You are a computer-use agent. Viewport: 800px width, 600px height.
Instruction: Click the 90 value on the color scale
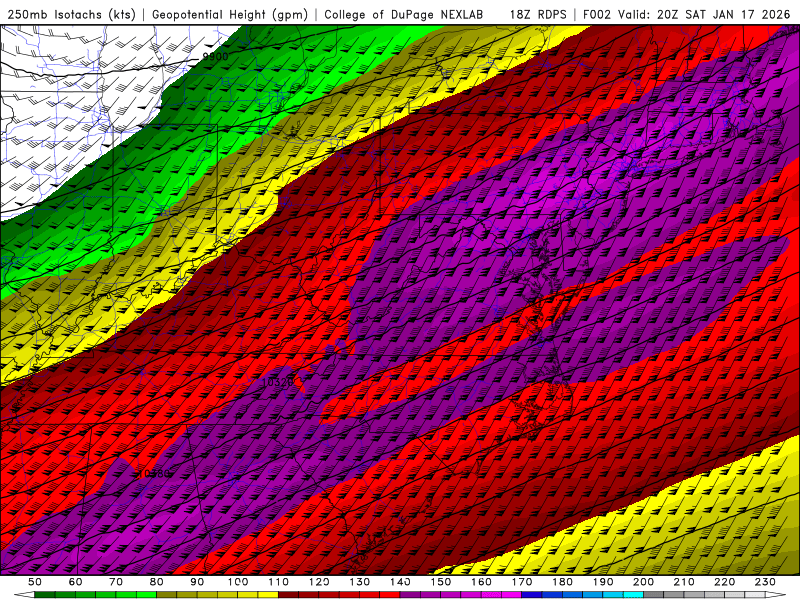coord(197,582)
